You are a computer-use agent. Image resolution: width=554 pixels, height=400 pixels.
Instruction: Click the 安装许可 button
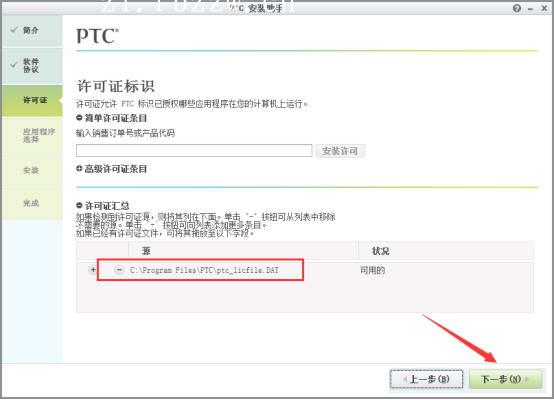click(x=340, y=151)
